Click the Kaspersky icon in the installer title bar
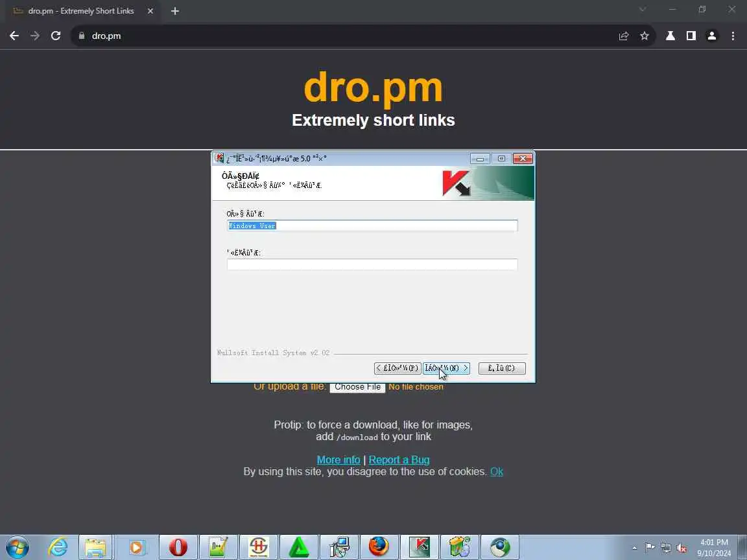Image resolution: width=747 pixels, height=560 pixels. (219, 158)
